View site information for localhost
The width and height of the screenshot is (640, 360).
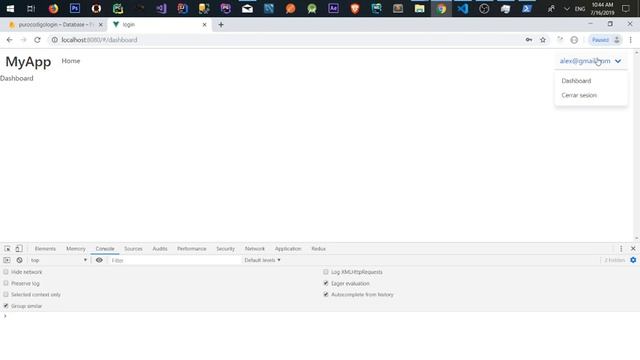coord(55,40)
